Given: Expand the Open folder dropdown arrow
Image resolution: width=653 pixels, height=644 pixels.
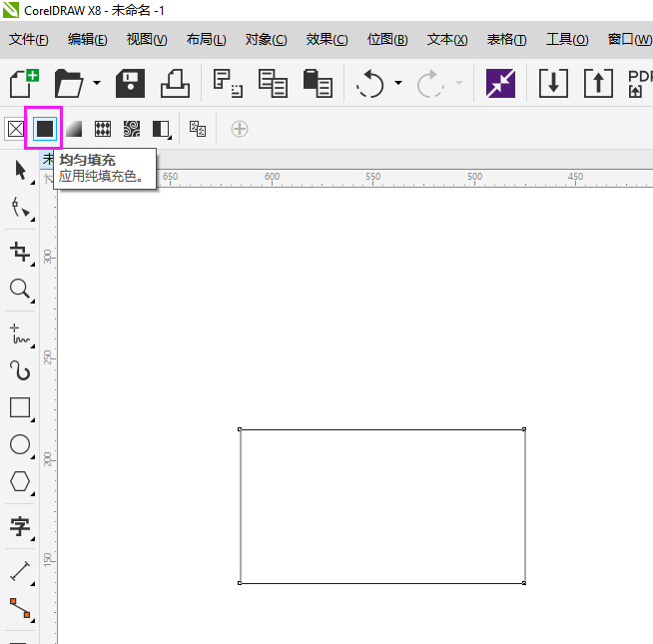Looking at the screenshot, I should (97, 83).
